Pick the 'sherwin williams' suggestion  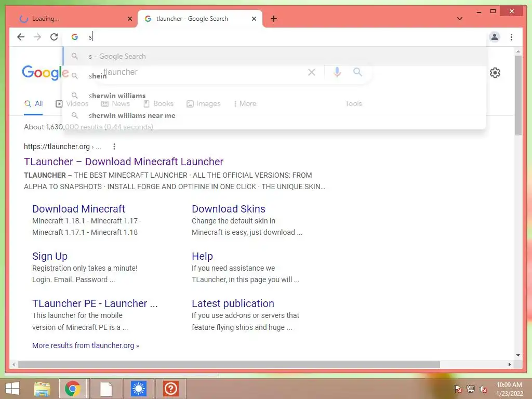coord(275,96)
